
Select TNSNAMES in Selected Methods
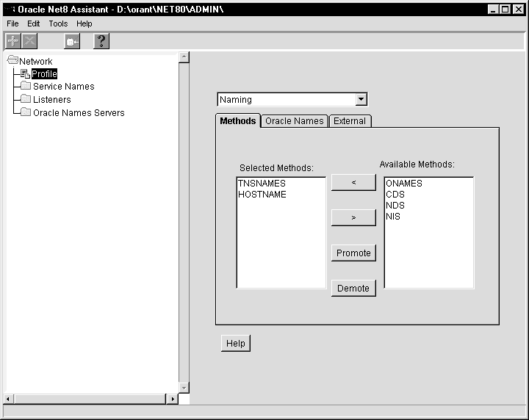(x=262, y=184)
